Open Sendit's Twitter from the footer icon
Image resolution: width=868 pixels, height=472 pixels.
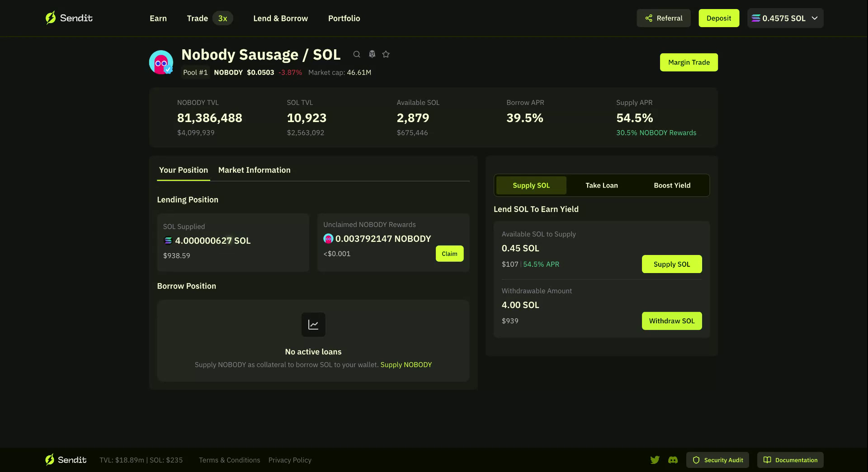(655, 460)
